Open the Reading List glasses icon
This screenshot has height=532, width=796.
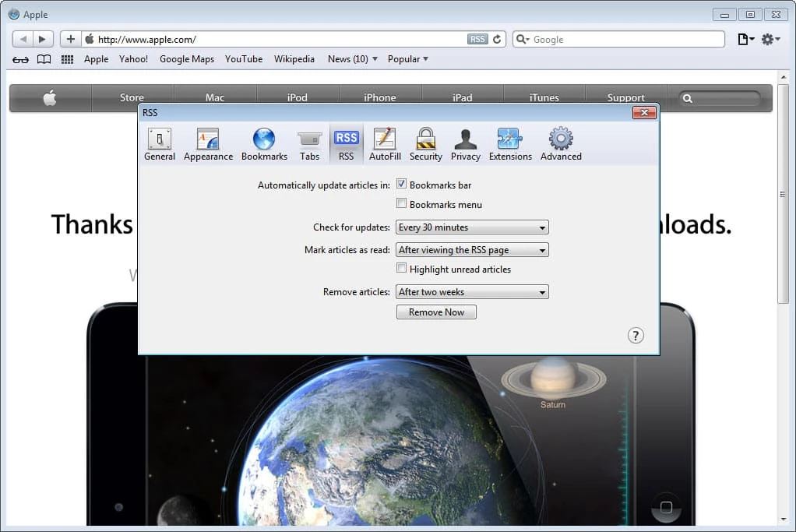coord(21,59)
